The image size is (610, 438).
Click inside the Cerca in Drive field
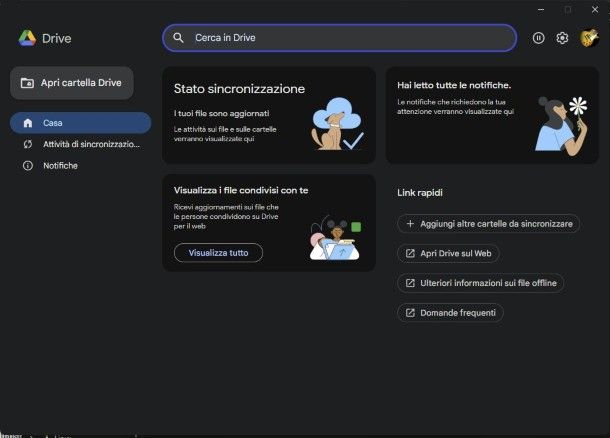[x=340, y=38]
